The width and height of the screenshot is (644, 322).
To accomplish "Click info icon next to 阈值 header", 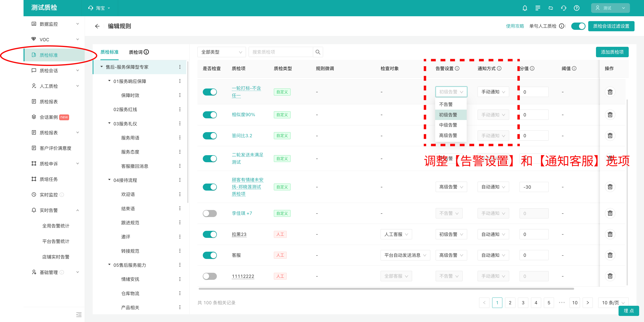I will coord(574,69).
